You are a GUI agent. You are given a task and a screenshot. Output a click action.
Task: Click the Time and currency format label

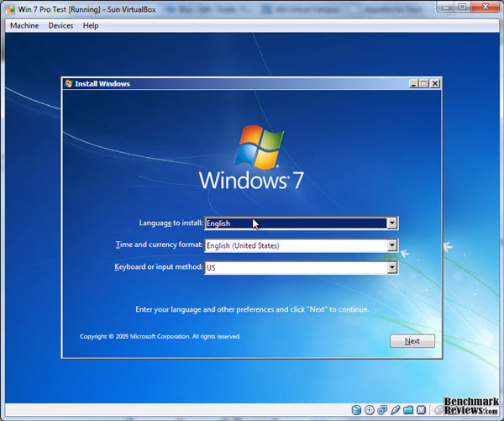tap(160, 245)
